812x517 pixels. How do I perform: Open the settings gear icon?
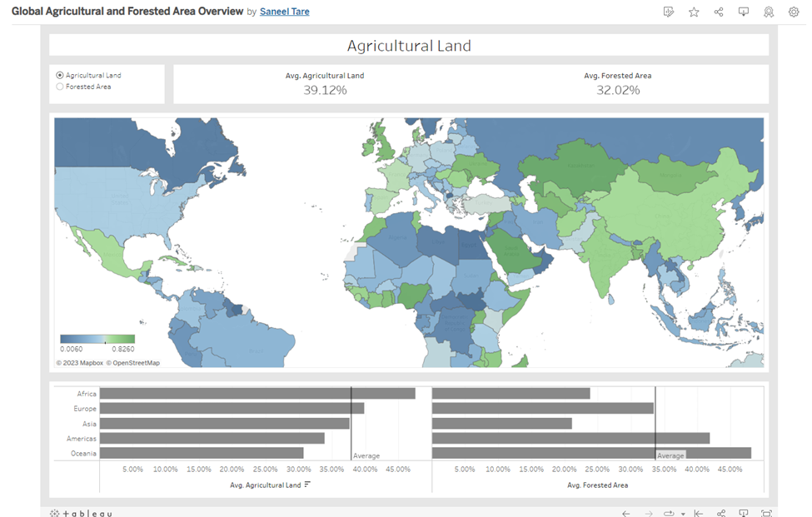point(793,12)
